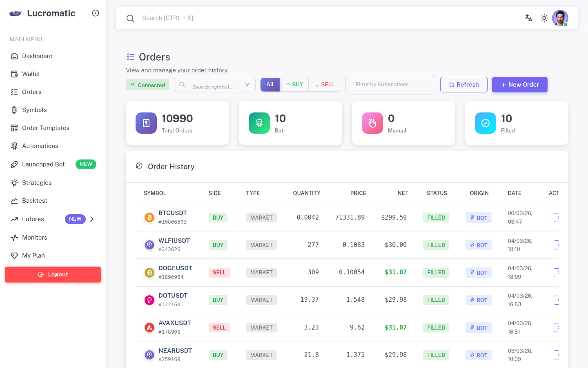The width and height of the screenshot is (588, 368).
Task: Toggle sidebar collapse circle icon
Action: pyautogui.click(x=96, y=13)
